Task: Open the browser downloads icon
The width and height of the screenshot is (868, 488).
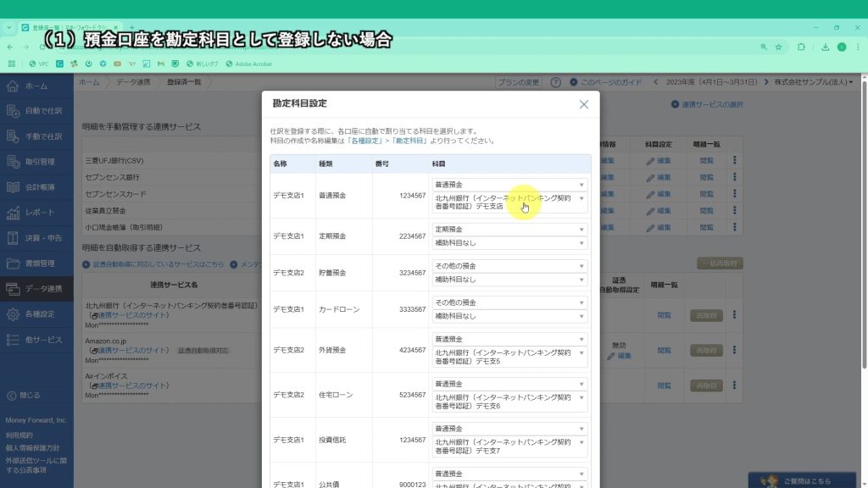Action: pos(825,47)
